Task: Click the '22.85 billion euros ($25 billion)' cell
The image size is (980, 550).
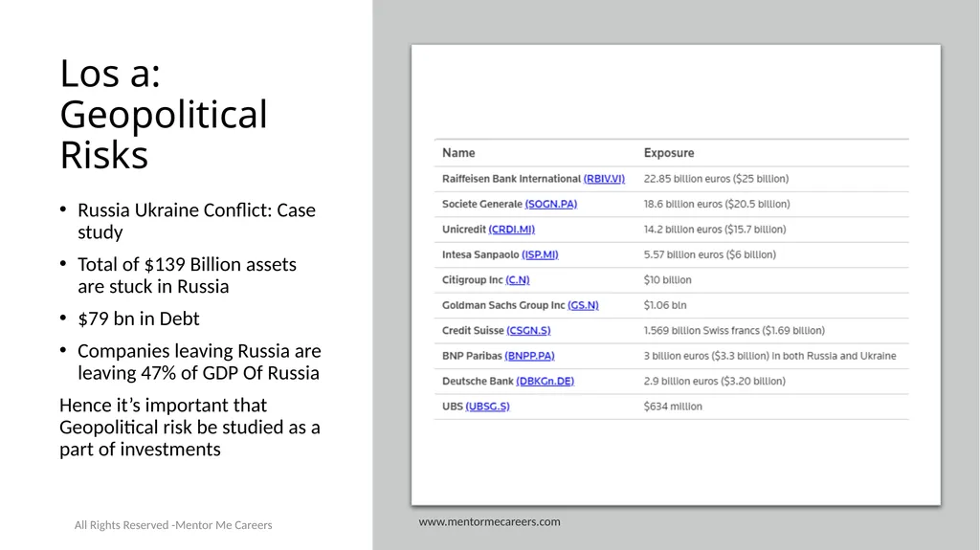Action: click(716, 179)
